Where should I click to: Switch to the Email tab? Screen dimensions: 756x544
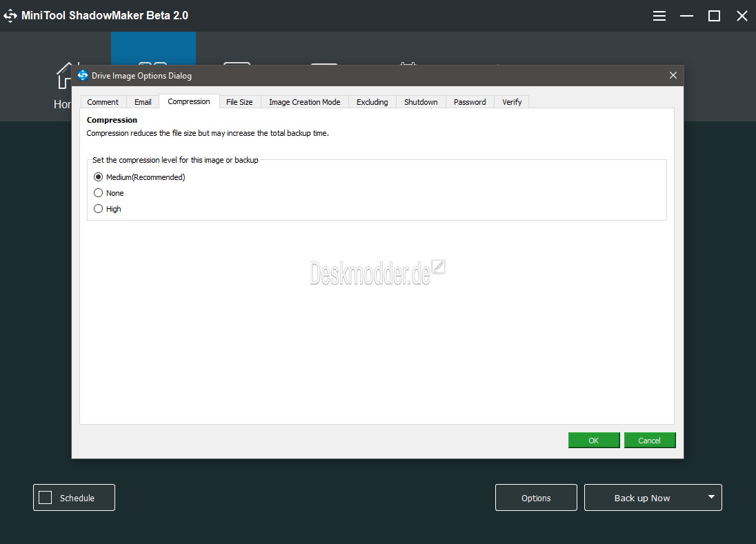point(143,102)
